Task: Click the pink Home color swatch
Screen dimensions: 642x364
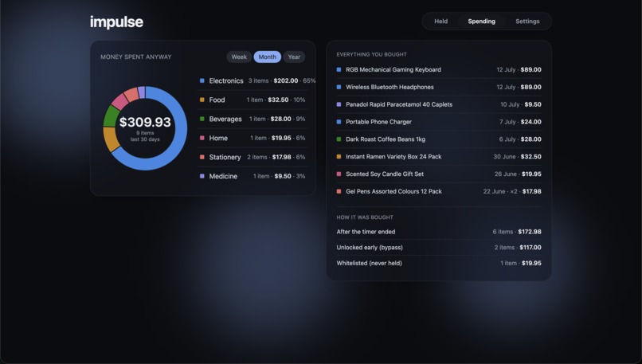Action: (x=202, y=138)
